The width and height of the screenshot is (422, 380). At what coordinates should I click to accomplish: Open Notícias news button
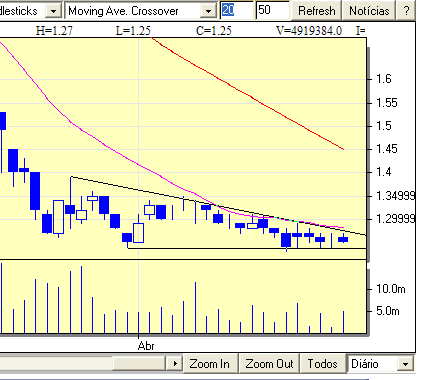click(x=369, y=11)
